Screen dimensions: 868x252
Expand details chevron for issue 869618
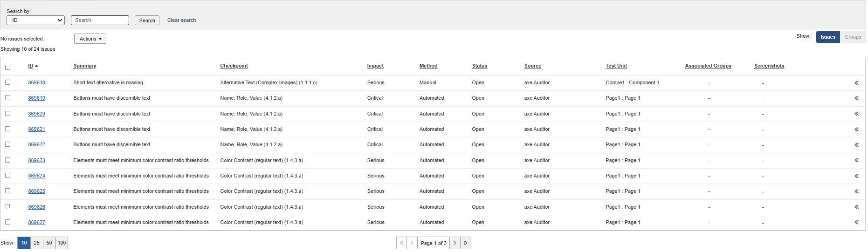point(856,83)
